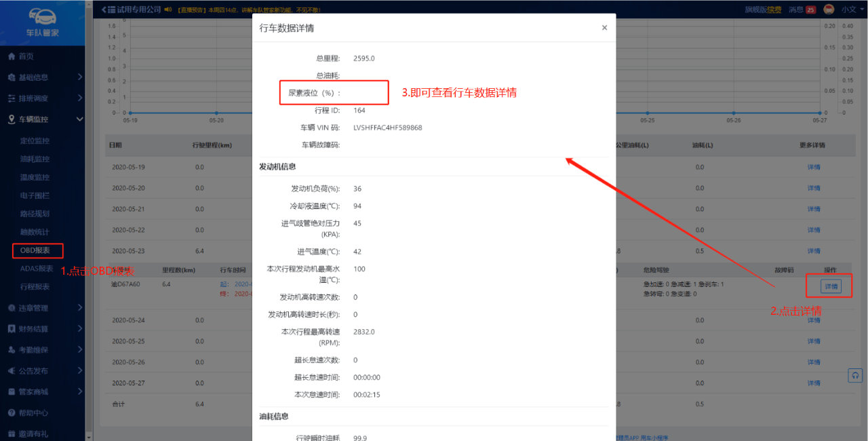Click 详情 link for 2020-05-19 row
Image resolution: width=868 pixels, height=441 pixels.
pos(814,167)
